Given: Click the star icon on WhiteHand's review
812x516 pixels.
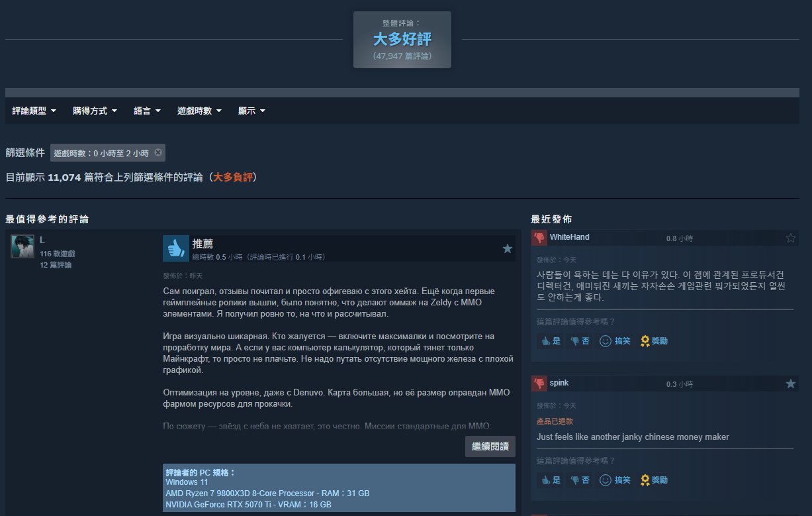Looking at the screenshot, I should (x=791, y=238).
